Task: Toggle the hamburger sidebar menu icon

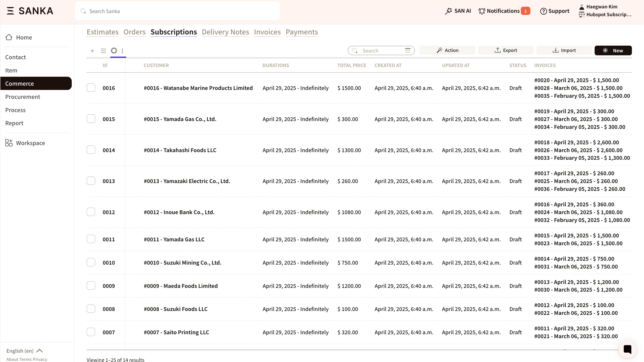Action: coord(10,11)
